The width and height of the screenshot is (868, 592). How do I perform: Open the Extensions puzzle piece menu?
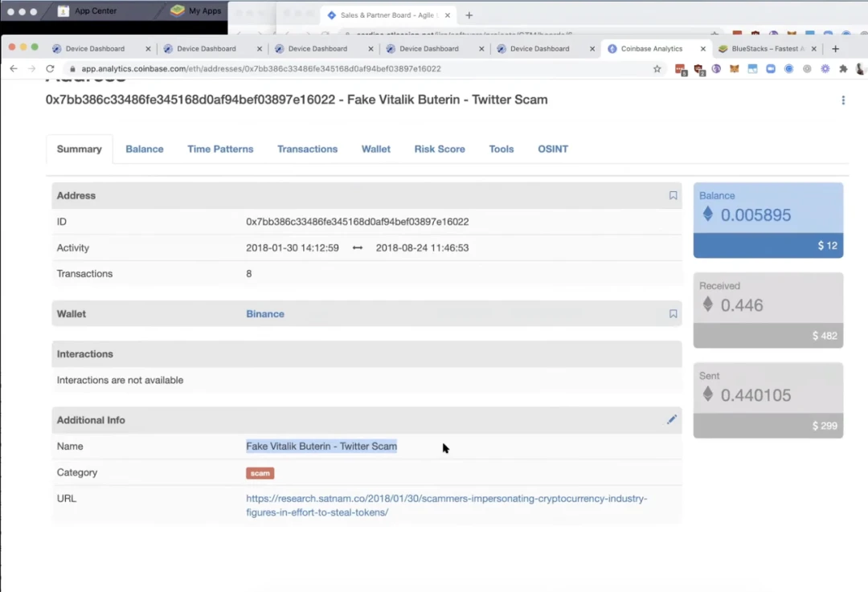tap(843, 68)
